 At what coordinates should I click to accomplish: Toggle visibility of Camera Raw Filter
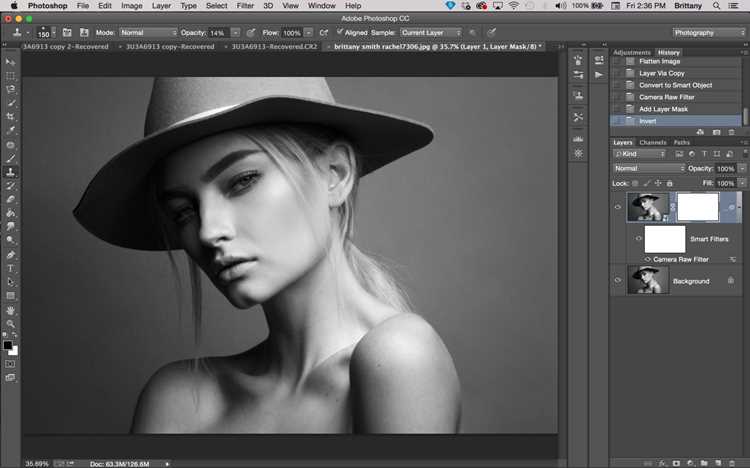(648, 259)
